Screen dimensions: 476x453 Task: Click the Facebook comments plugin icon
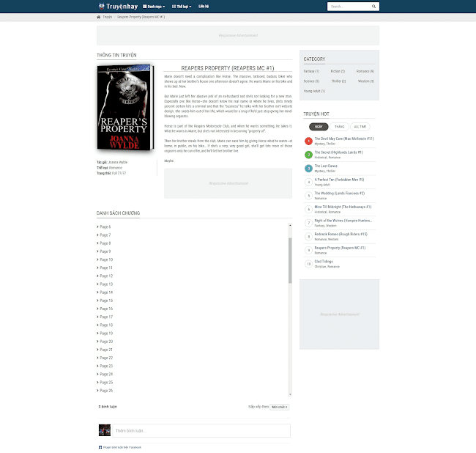(100, 447)
